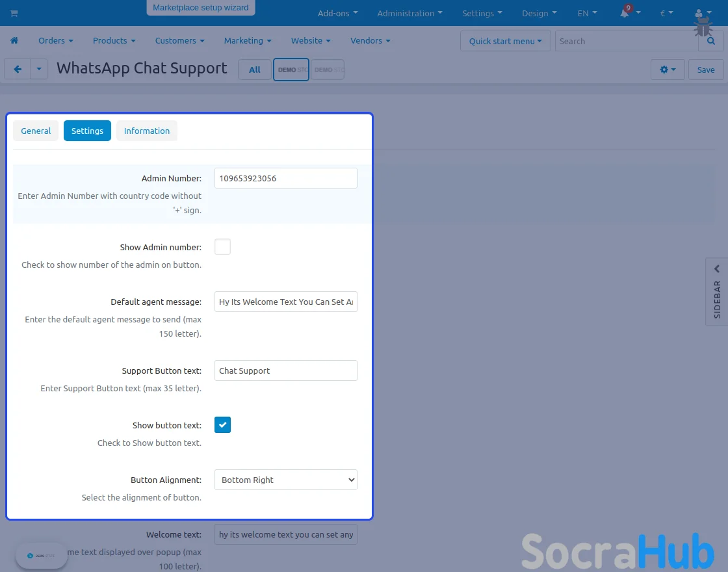Open Settings top menu
Viewport: 728px width, 572px height.
pos(482,13)
